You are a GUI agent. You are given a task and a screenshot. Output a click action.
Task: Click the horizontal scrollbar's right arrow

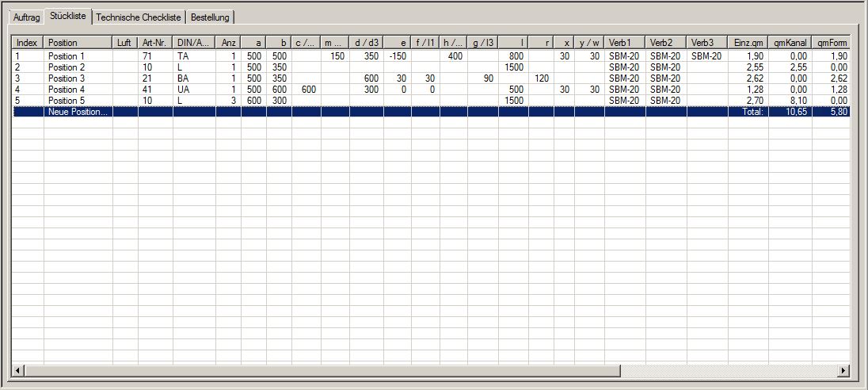(x=843, y=370)
